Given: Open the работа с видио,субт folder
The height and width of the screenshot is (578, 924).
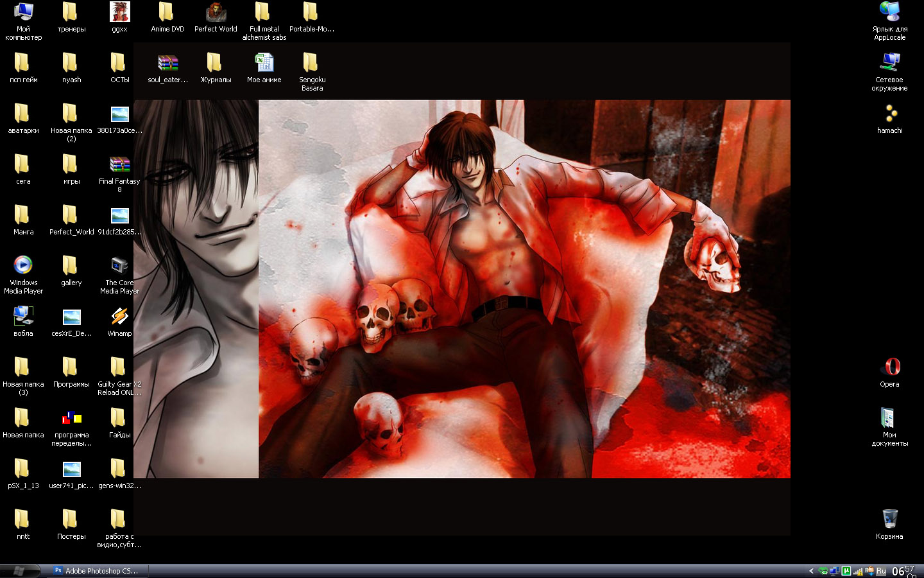Looking at the screenshot, I should tap(119, 528).
